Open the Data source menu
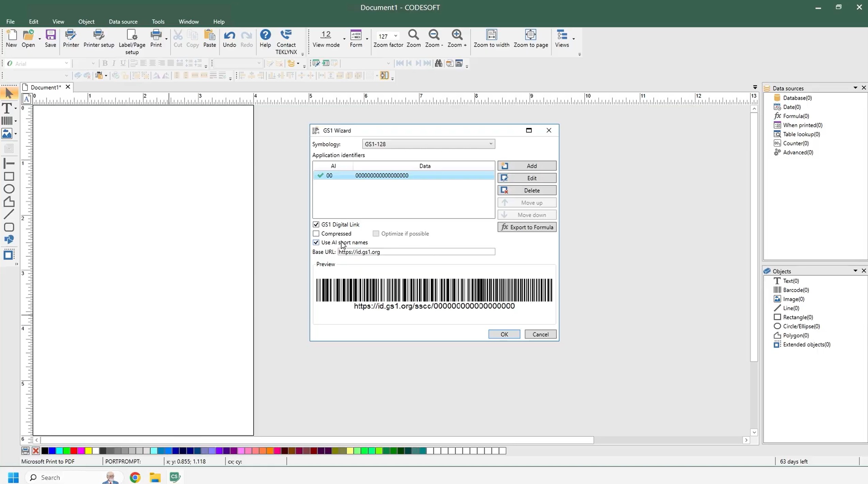Image resolution: width=868 pixels, height=484 pixels. [123, 22]
